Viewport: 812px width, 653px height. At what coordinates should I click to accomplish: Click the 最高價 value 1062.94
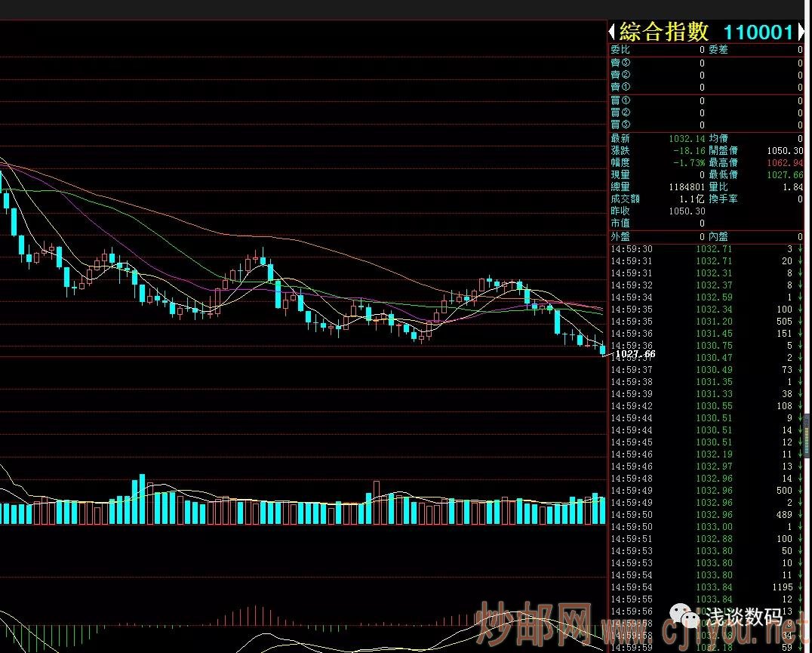point(784,163)
